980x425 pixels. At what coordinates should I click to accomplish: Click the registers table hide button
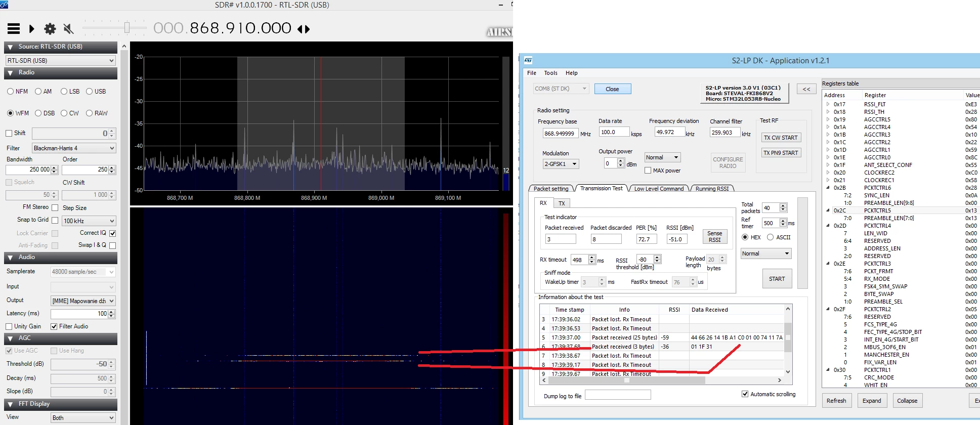coord(806,89)
